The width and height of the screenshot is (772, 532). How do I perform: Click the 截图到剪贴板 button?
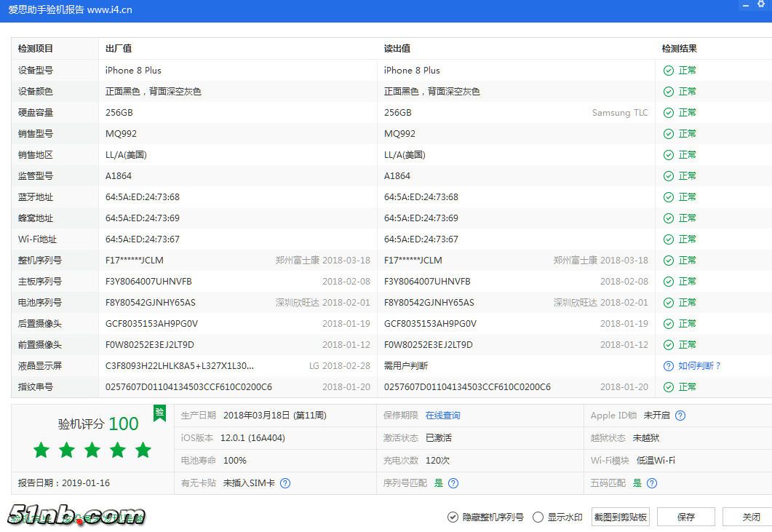pyautogui.click(x=620, y=517)
